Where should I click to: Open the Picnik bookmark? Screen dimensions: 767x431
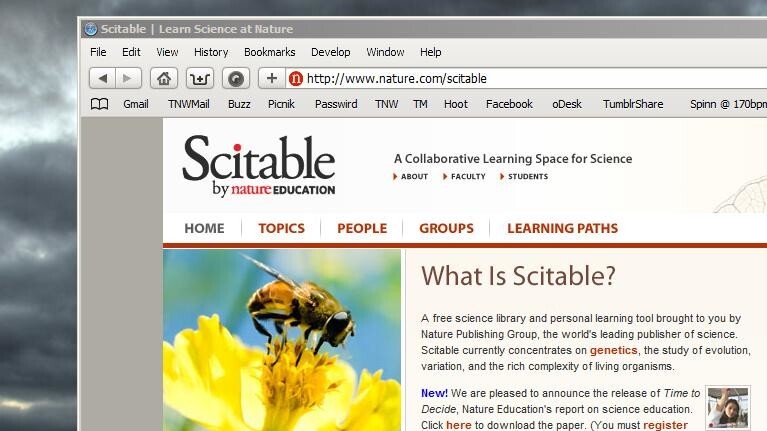coord(281,104)
